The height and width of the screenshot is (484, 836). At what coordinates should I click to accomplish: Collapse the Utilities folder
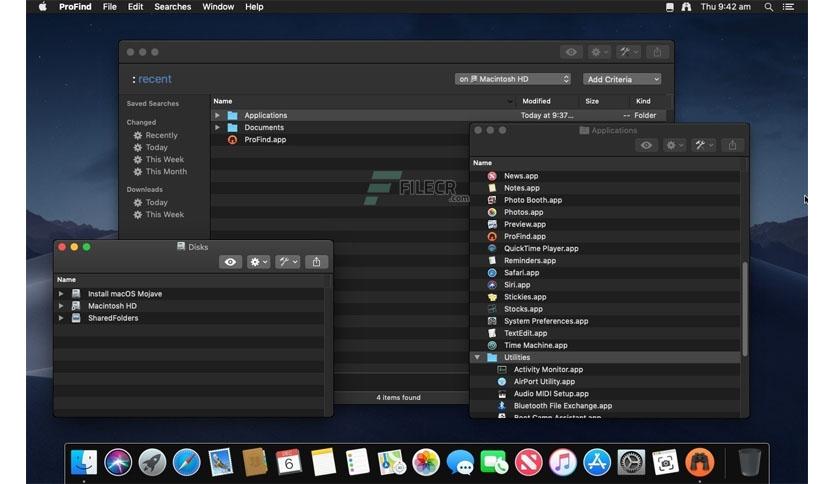point(477,357)
